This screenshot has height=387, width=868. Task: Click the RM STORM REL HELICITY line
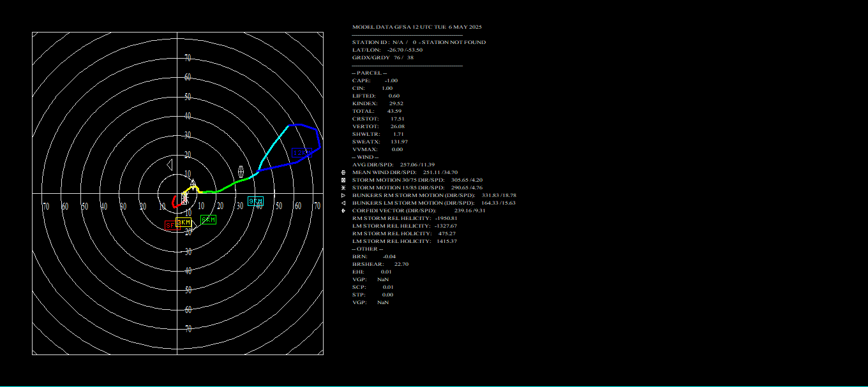coord(405,218)
